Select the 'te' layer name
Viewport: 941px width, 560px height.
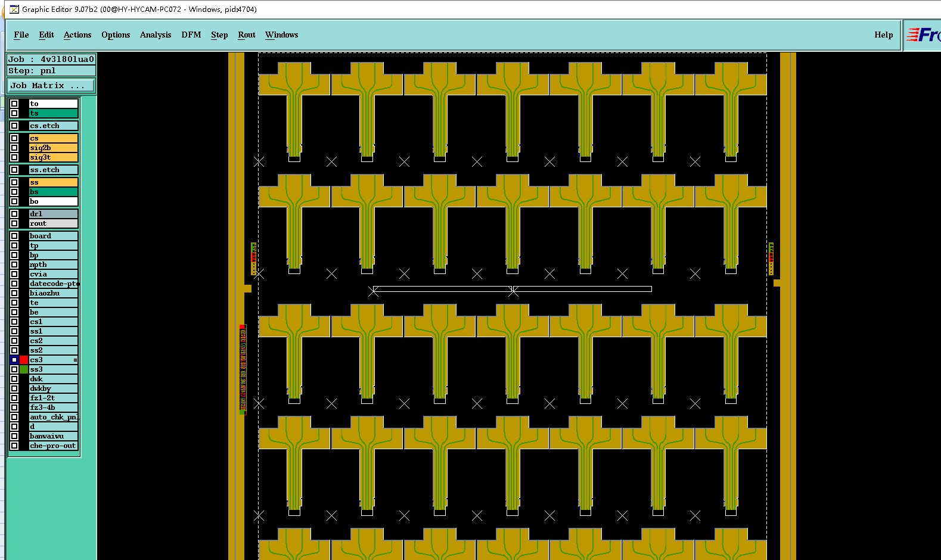(x=54, y=303)
